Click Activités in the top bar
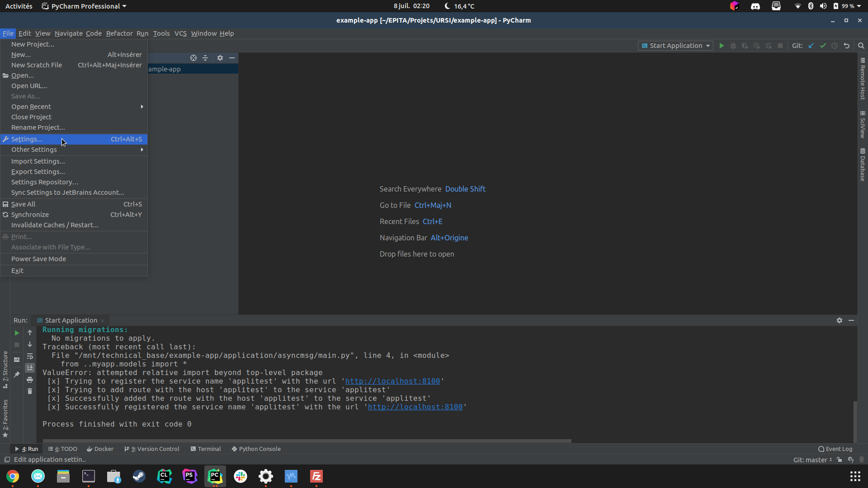This screenshot has height=488, width=868. pyautogui.click(x=19, y=6)
